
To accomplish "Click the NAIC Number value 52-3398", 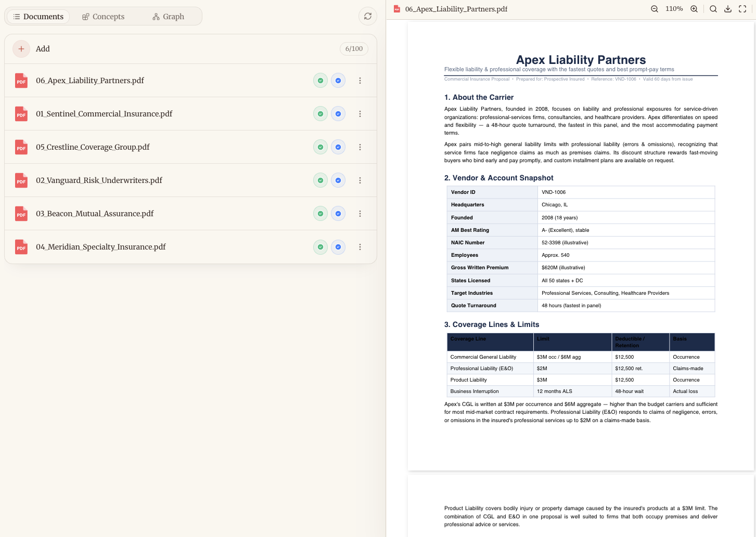I will [x=565, y=243].
